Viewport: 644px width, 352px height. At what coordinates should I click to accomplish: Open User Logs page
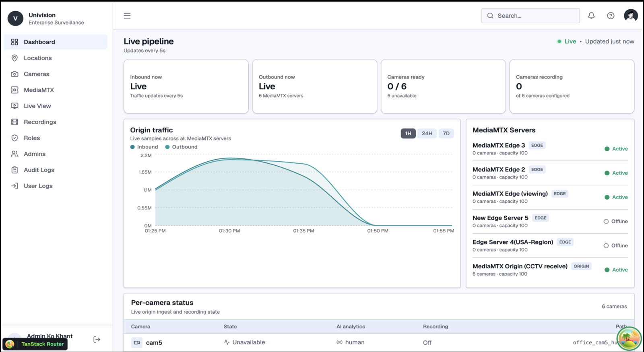(x=56, y=186)
